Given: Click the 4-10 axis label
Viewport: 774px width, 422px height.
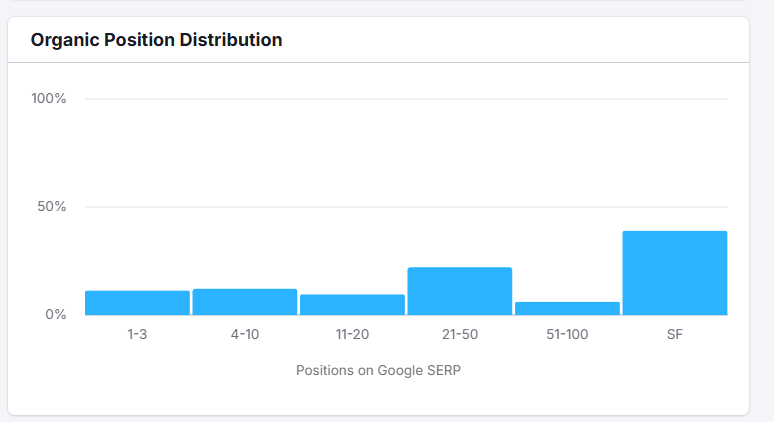Looking at the screenshot, I should click(x=245, y=335).
